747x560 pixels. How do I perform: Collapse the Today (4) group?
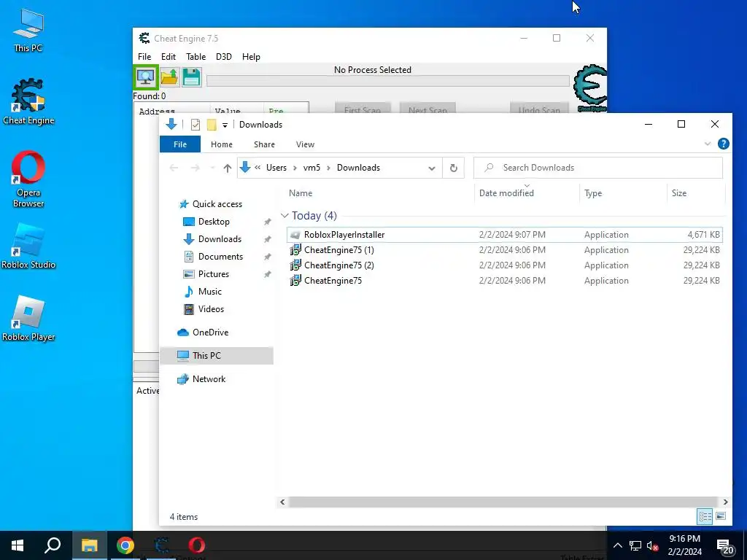(x=285, y=216)
